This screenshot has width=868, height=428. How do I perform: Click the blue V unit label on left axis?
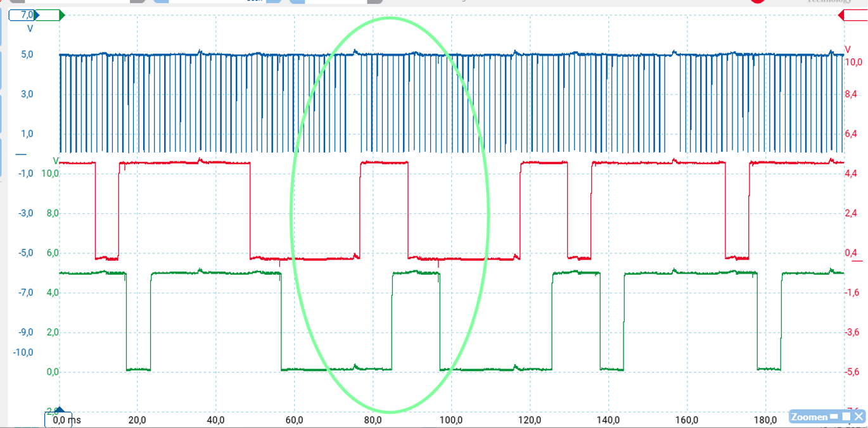(x=30, y=28)
